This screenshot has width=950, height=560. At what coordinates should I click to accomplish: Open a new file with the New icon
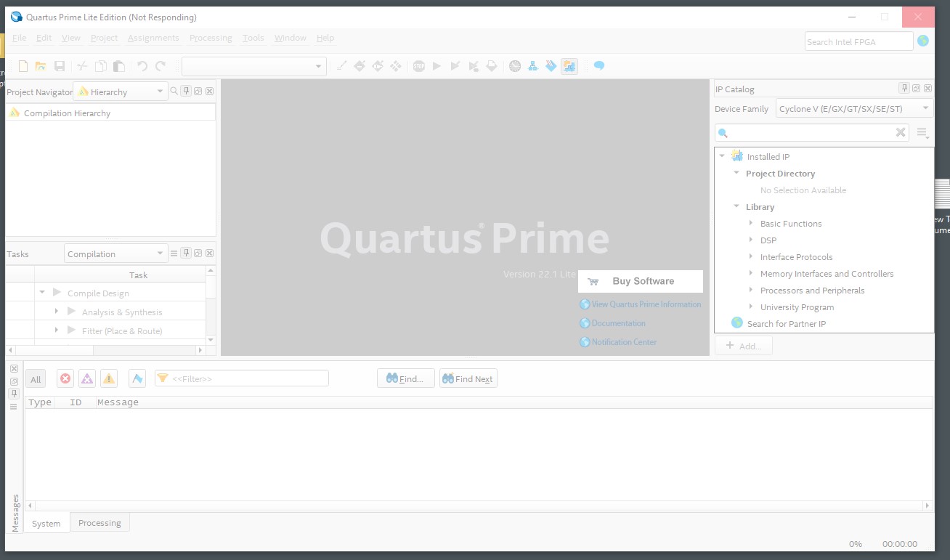point(23,65)
